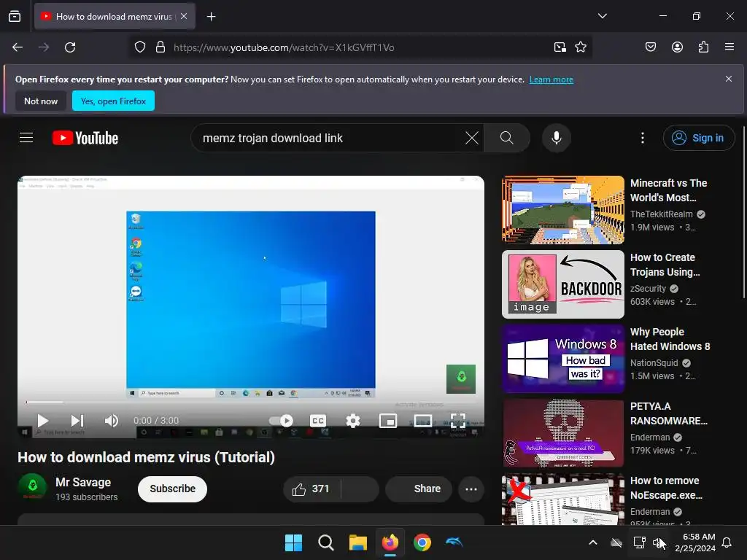Dismiss the Firefox startup notification bar
Image resolution: width=747 pixels, height=560 pixels.
[729, 79]
